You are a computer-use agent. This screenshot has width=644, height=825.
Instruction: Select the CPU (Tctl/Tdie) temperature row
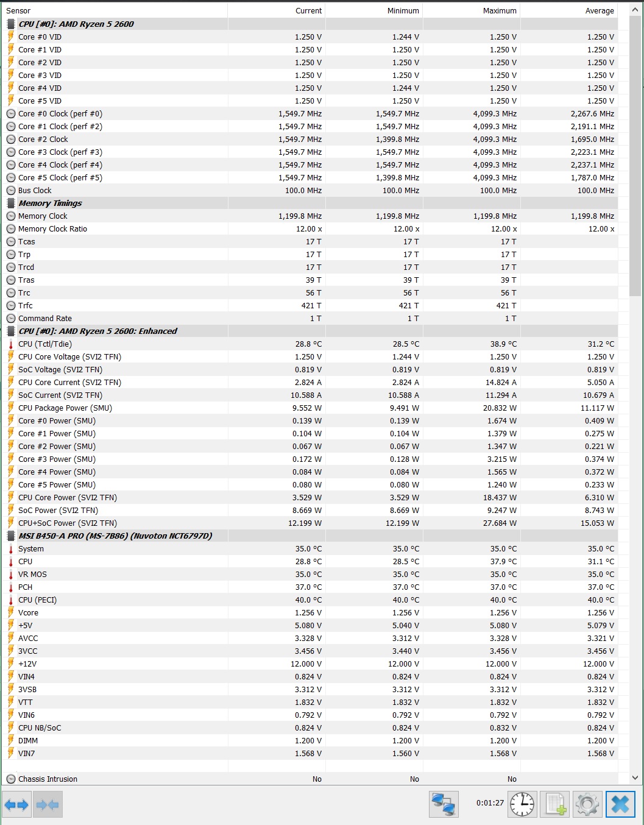click(x=45, y=344)
